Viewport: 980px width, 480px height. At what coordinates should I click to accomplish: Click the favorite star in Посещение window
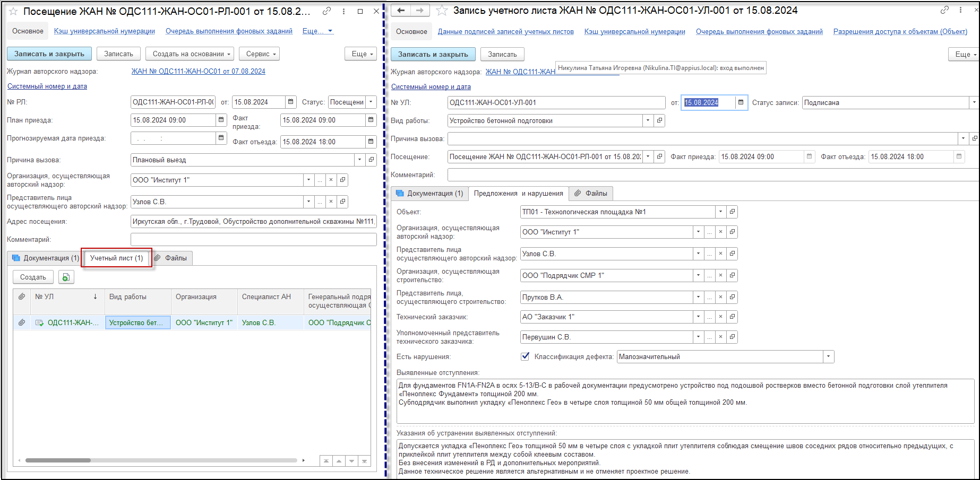[13, 11]
